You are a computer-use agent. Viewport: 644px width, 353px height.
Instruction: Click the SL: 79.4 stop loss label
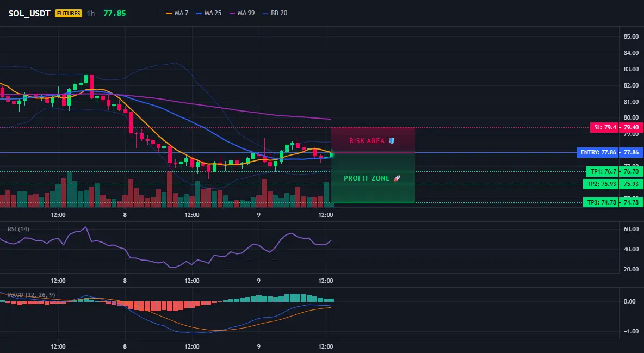click(x=605, y=127)
